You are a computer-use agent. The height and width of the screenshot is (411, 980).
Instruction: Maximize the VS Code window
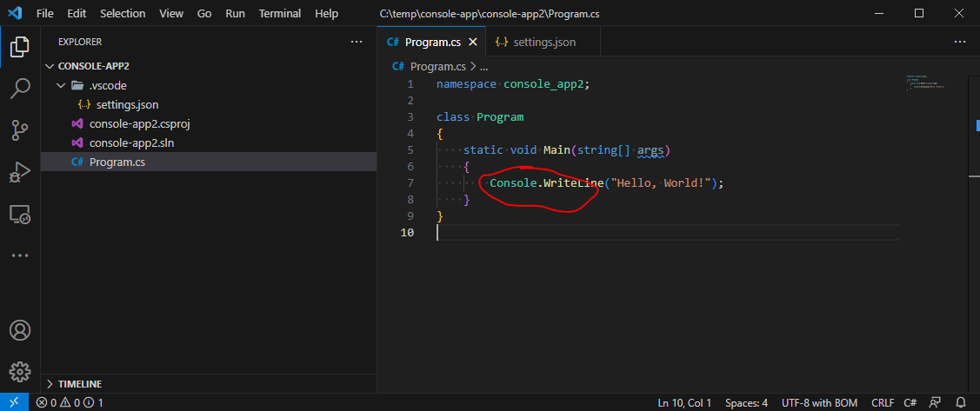919,13
